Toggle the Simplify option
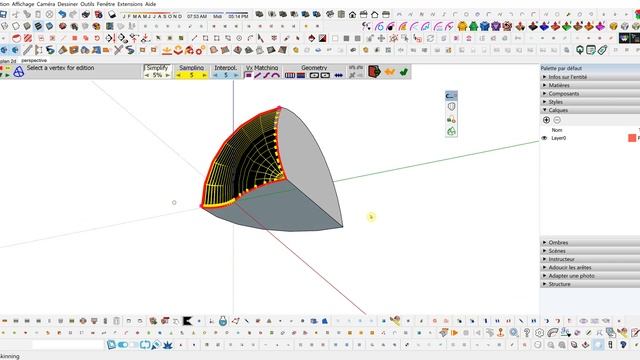The height and width of the screenshot is (360, 640). [157, 68]
